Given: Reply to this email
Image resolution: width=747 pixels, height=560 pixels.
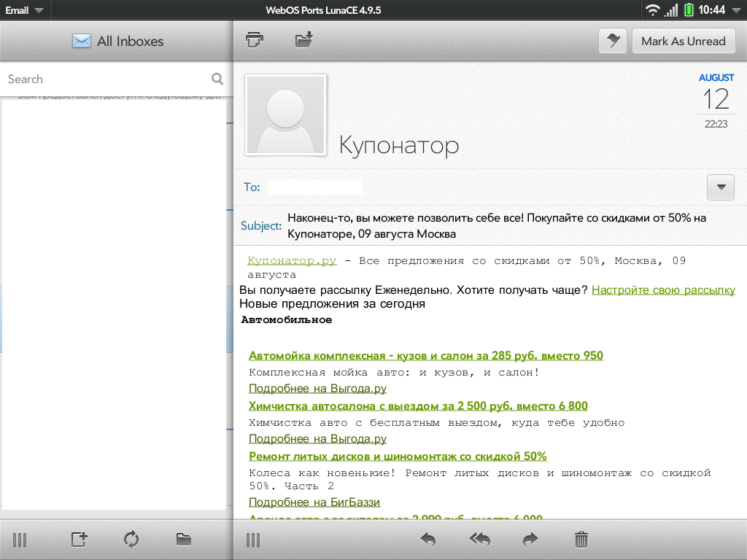Looking at the screenshot, I should (x=428, y=540).
